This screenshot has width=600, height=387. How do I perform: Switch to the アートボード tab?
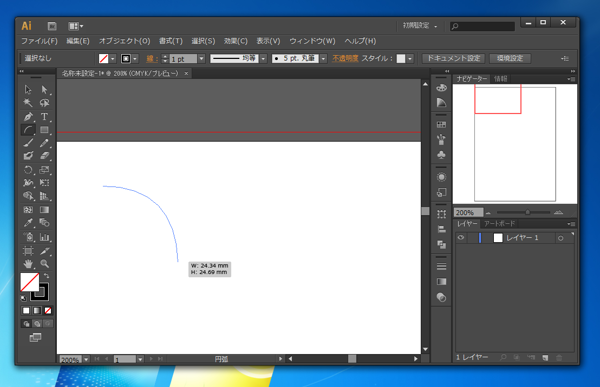point(499,224)
